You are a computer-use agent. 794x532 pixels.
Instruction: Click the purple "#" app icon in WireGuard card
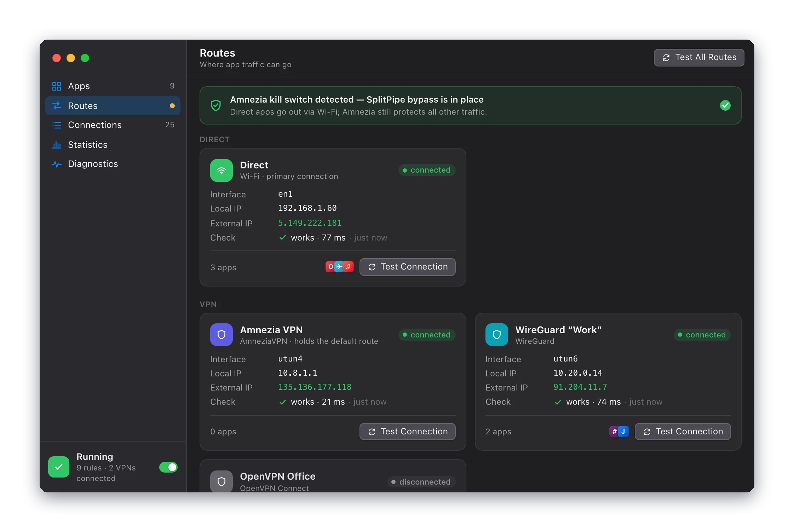614,432
